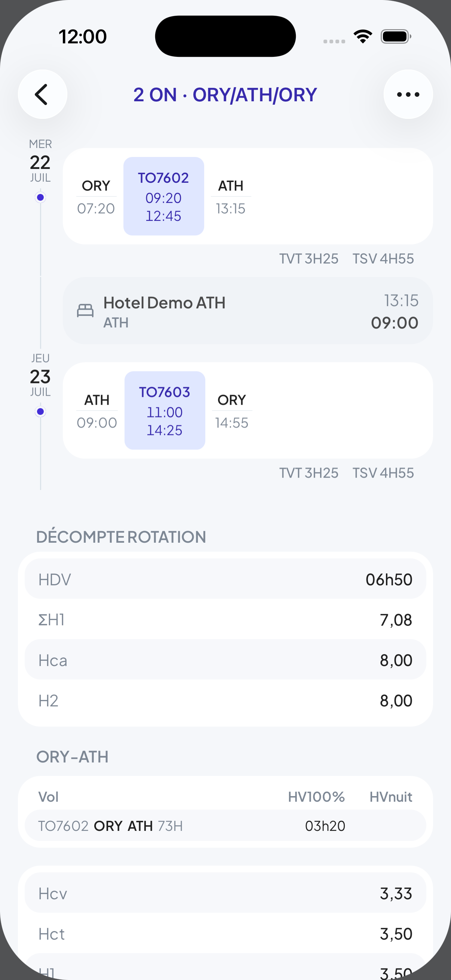This screenshot has width=451, height=980.
Task: Tap the back arrow button
Action: tap(42, 94)
